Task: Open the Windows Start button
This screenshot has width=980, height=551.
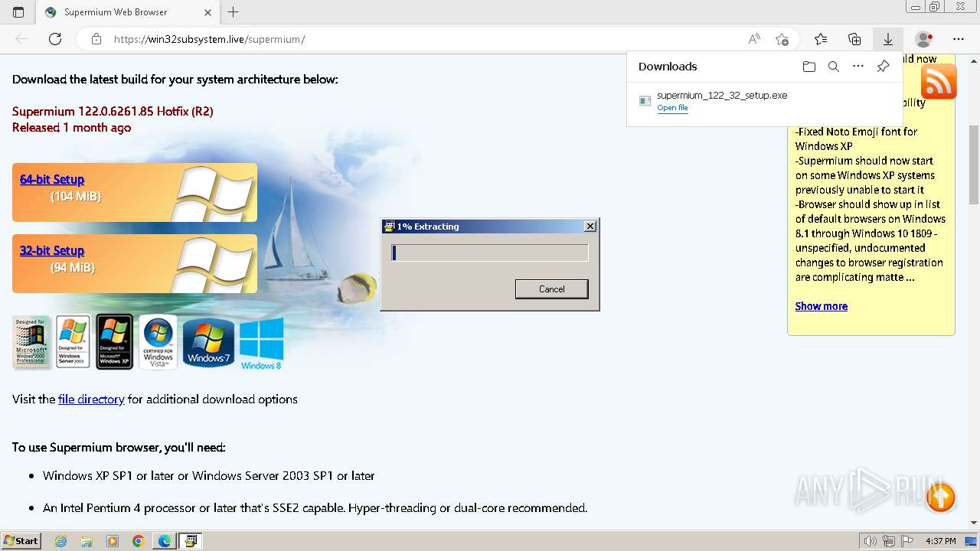Action: [x=21, y=540]
